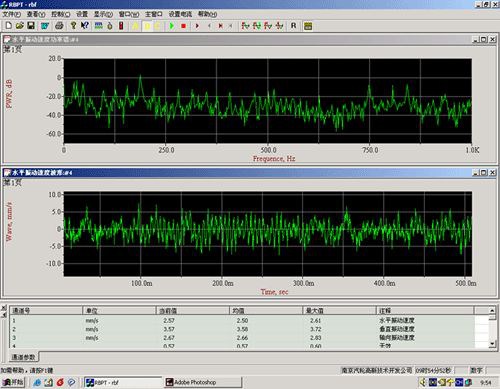Viewport: 500px width, 389px height.
Task: Click the printer icon in toolbar
Action: [x=59, y=26]
